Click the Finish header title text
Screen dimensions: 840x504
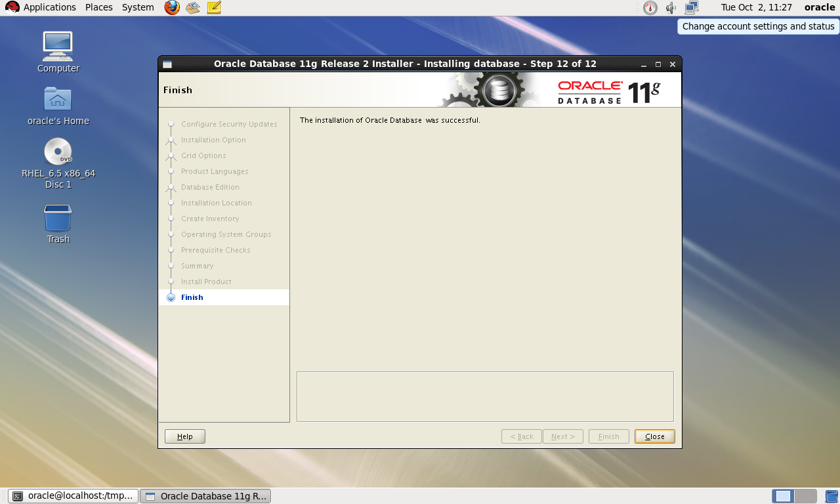coord(178,90)
